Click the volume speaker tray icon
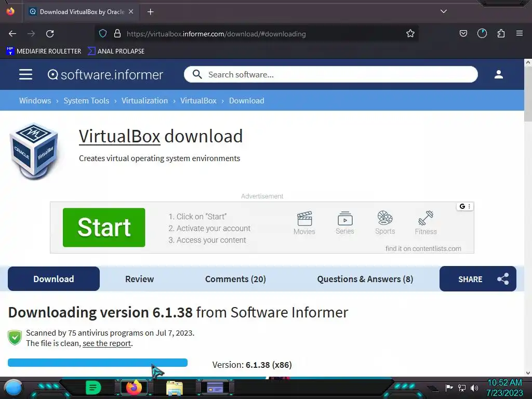The width and height of the screenshot is (532, 399). (474, 388)
